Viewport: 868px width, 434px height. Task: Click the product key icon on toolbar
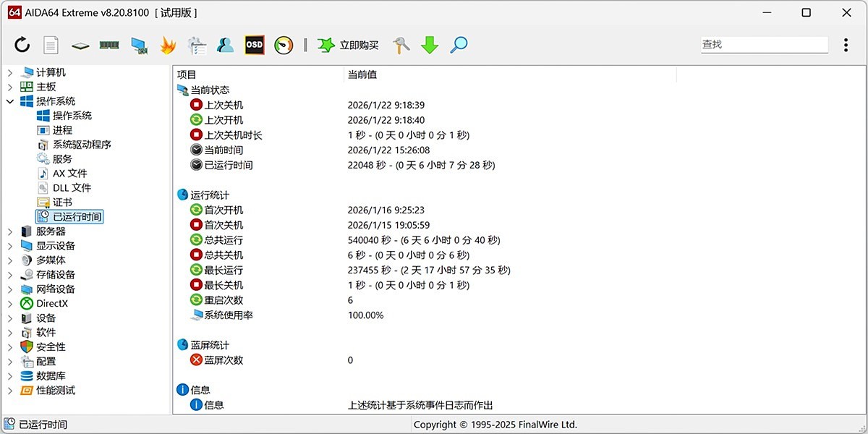(x=400, y=45)
